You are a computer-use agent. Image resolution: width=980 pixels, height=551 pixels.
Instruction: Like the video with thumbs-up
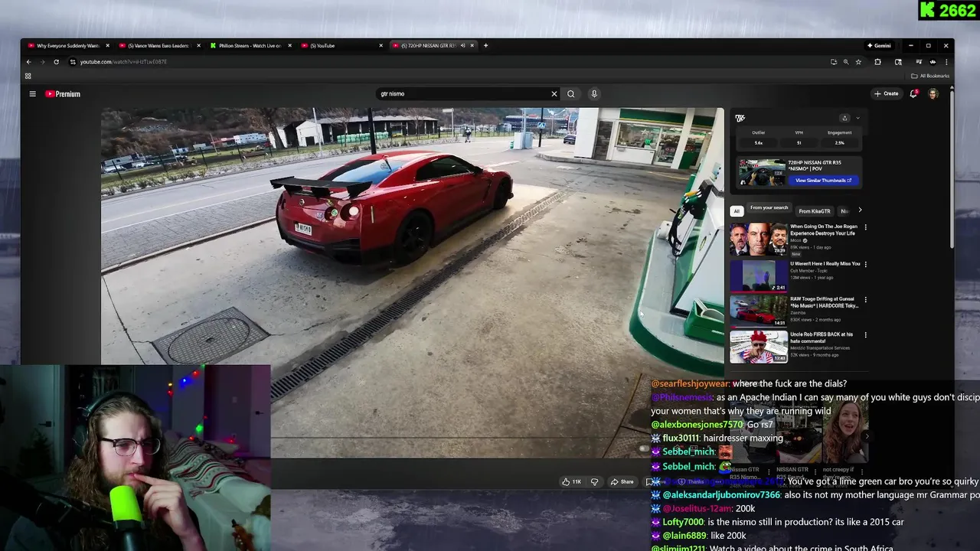click(571, 481)
